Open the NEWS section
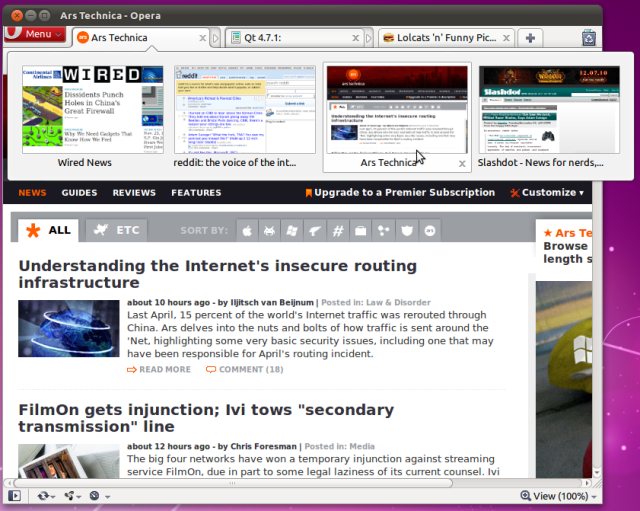The width and height of the screenshot is (640, 511). pos(32,193)
